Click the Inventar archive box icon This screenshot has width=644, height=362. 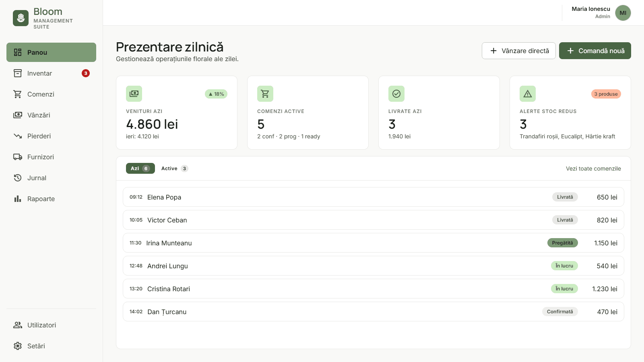point(18,73)
